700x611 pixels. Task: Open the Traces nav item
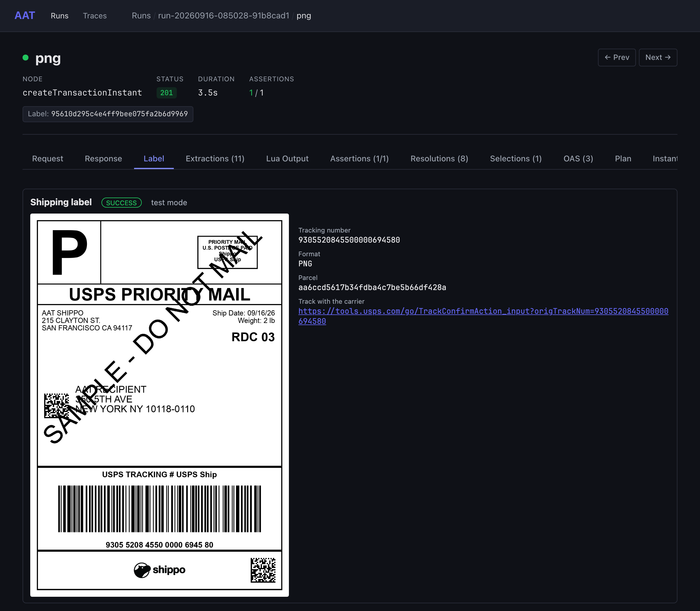tap(95, 16)
